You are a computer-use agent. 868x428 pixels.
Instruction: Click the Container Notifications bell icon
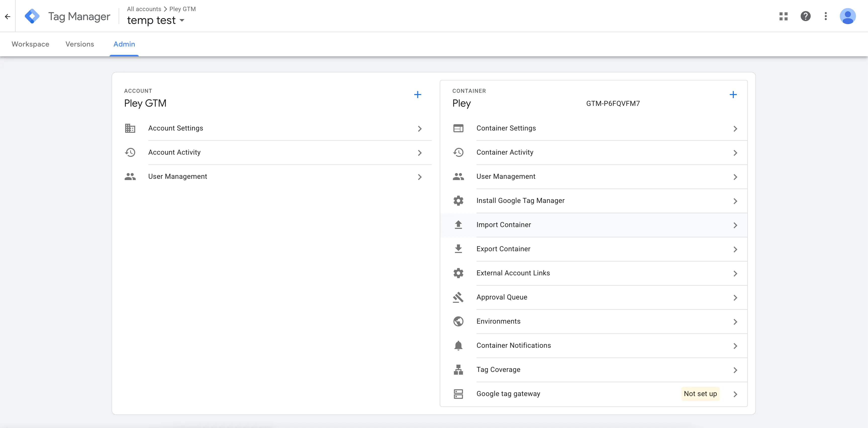(458, 345)
